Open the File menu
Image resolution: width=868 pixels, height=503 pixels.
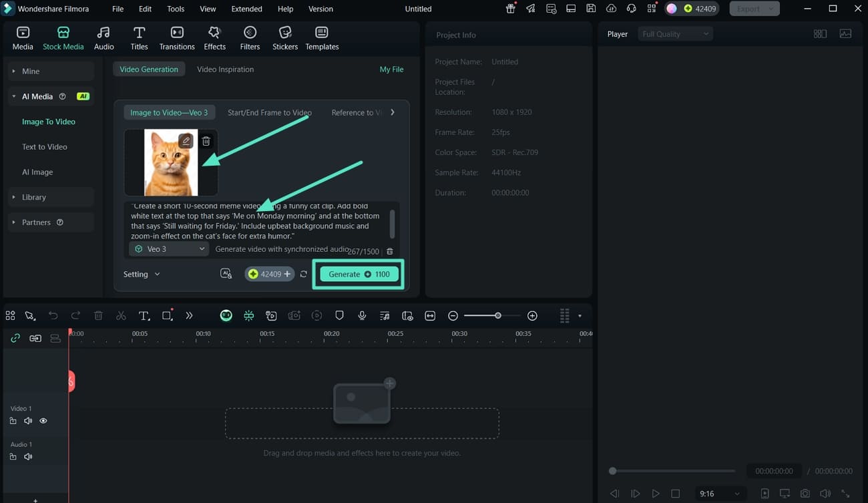pos(118,9)
